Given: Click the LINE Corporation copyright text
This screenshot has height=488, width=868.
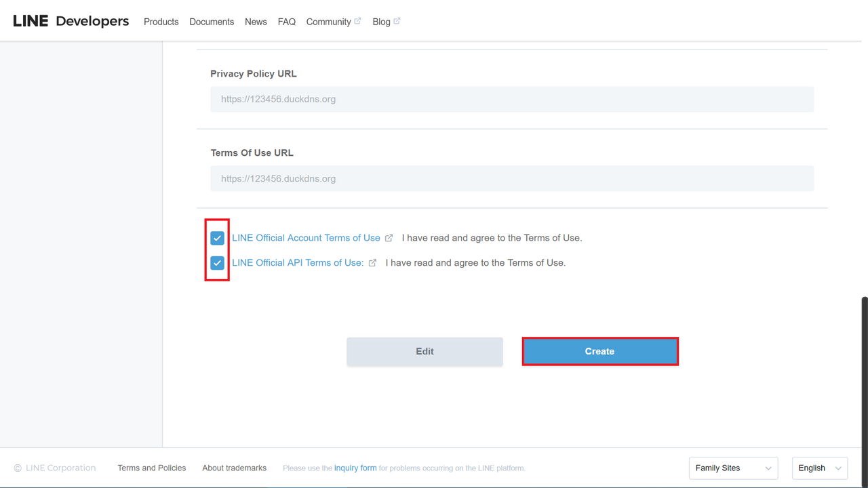Looking at the screenshot, I should (x=55, y=468).
